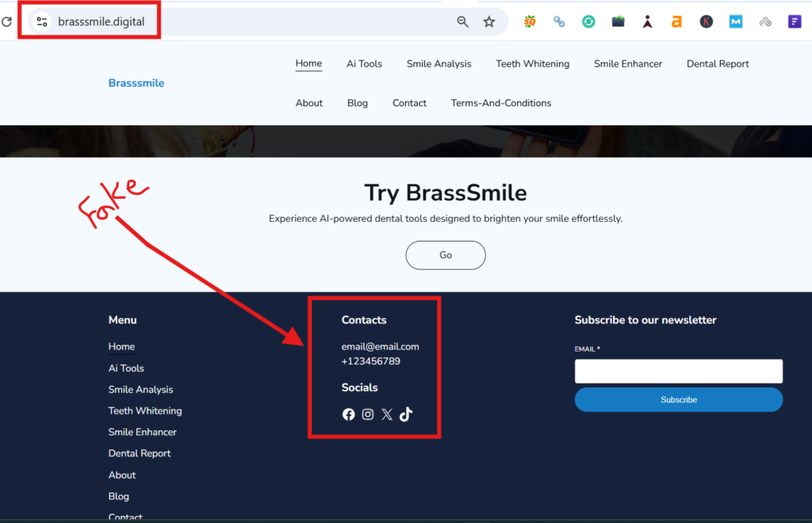Screen dimensions: 812x523
Task: Open the purple notes extension icon
Action: point(795,21)
